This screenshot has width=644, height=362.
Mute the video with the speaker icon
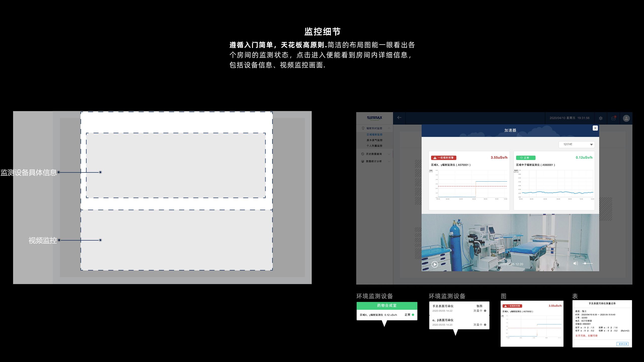click(x=575, y=263)
